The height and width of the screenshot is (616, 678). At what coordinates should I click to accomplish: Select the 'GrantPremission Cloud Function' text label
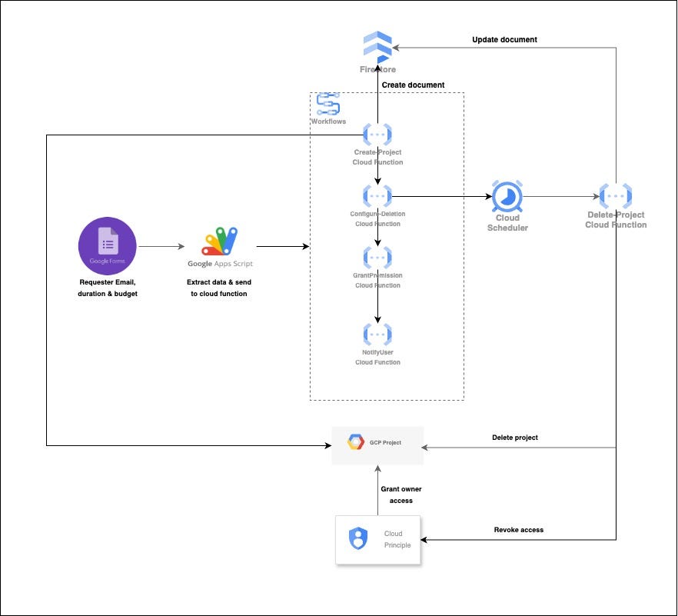click(x=377, y=280)
